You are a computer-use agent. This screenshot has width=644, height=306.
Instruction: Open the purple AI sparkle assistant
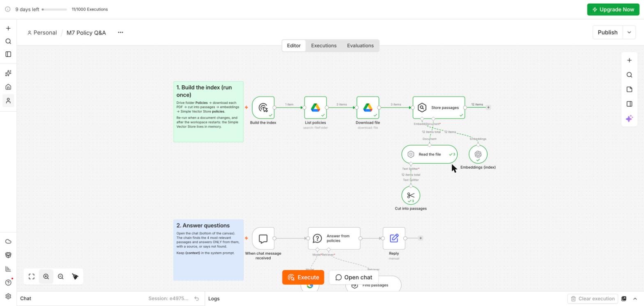[629, 119]
